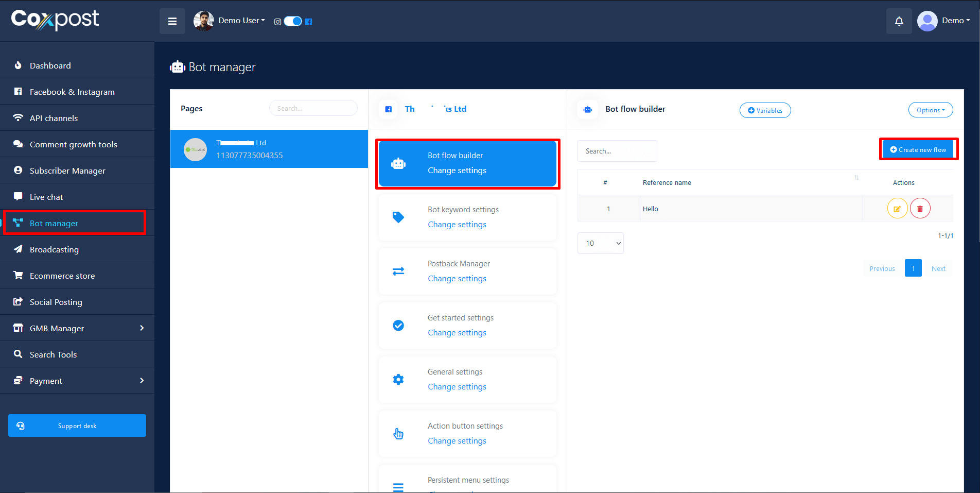Toggle the Instagram/Facebook switch
Image resolution: width=980 pixels, height=493 pixels.
pyautogui.click(x=293, y=21)
